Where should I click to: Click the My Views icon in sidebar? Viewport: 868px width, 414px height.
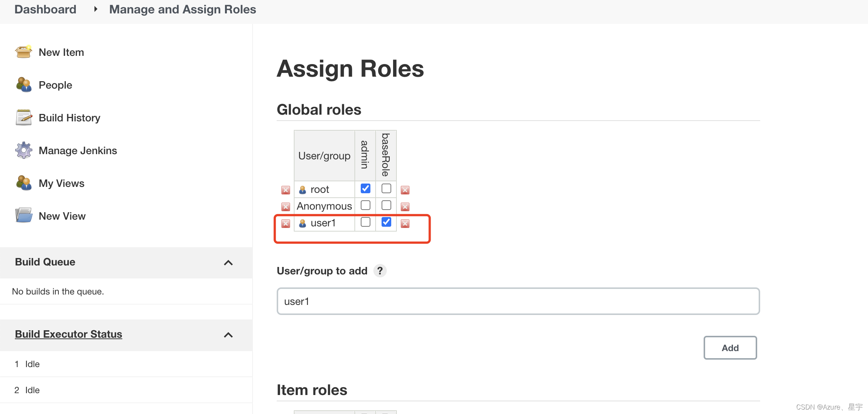23,183
